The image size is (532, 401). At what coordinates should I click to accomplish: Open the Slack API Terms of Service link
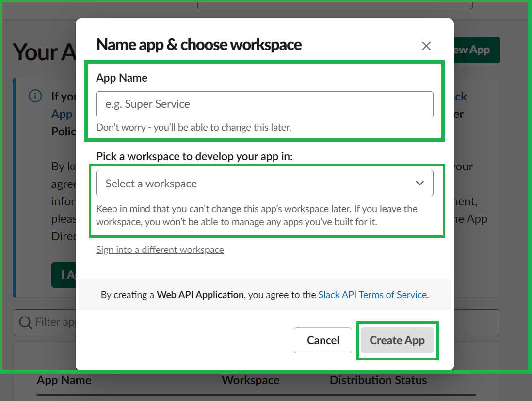point(372,295)
